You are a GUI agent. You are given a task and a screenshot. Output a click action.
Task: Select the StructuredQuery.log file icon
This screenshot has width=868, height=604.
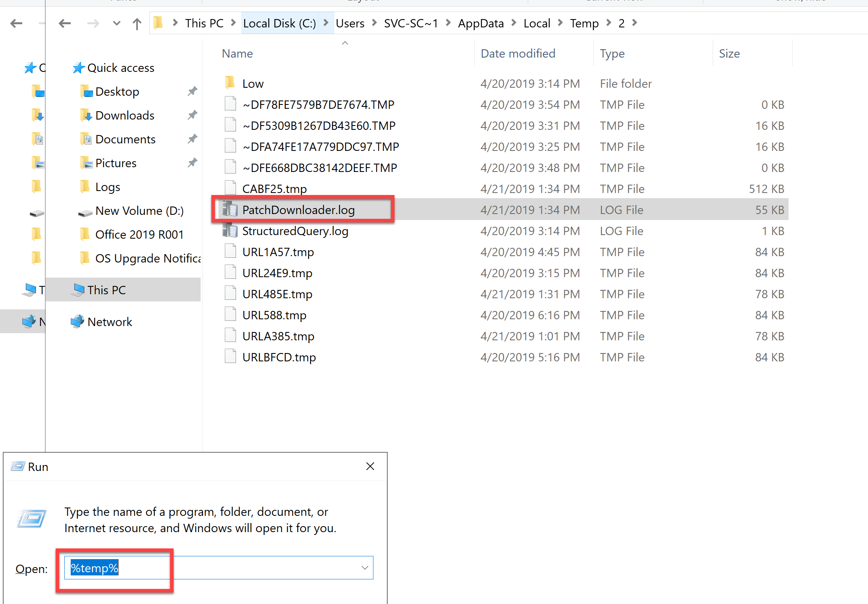click(x=230, y=231)
